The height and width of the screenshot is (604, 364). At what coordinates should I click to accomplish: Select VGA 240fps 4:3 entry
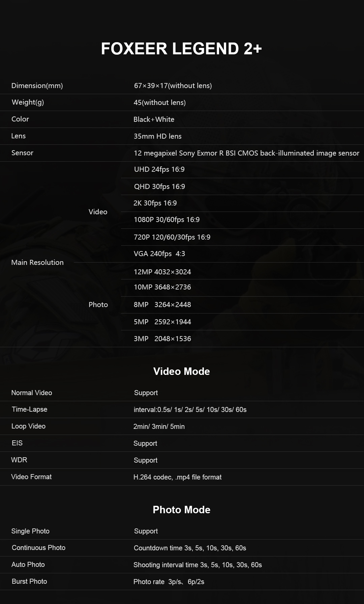[x=159, y=254]
